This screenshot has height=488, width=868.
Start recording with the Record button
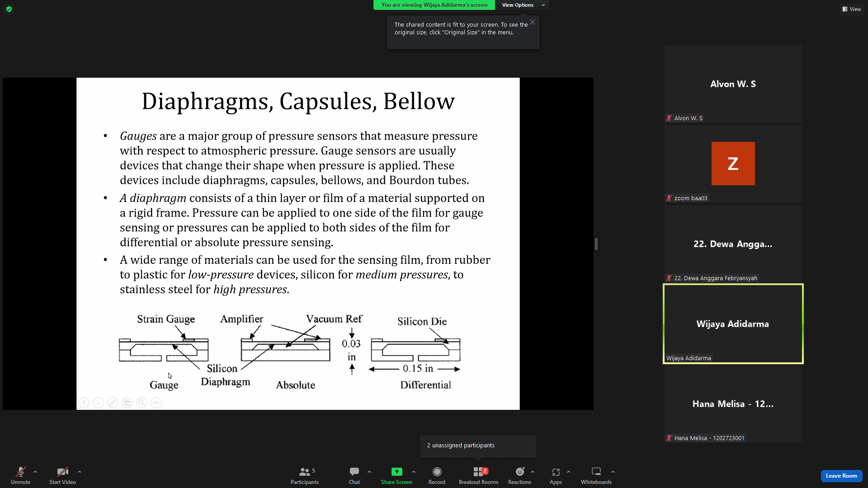tap(437, 475)
